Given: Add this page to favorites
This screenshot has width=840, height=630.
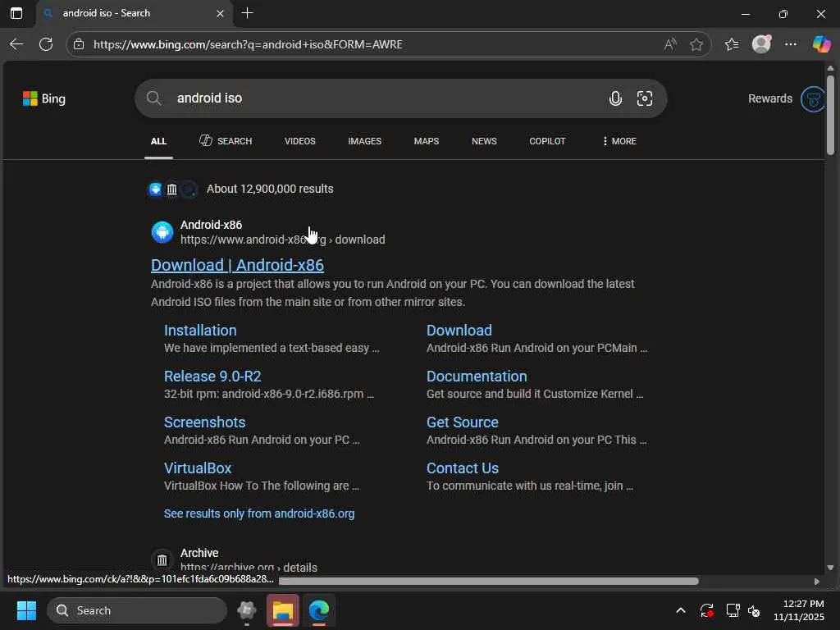Looking at the screenshot, I should pyautogui.click(x=696, y=44).
